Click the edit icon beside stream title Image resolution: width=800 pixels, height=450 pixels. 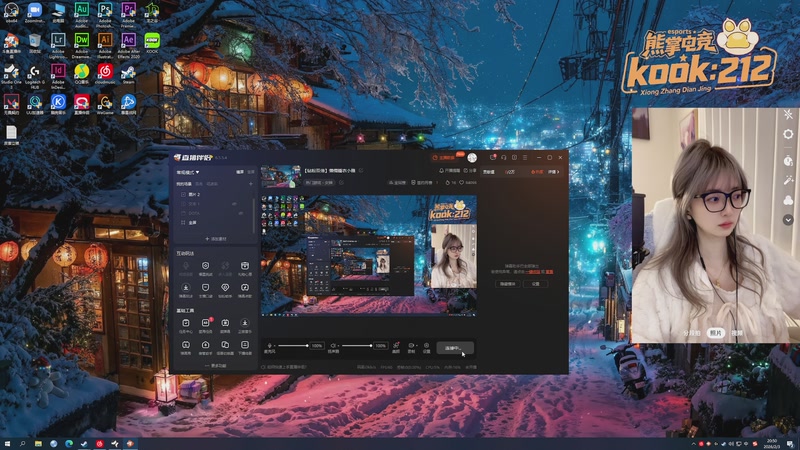(361, 170)
